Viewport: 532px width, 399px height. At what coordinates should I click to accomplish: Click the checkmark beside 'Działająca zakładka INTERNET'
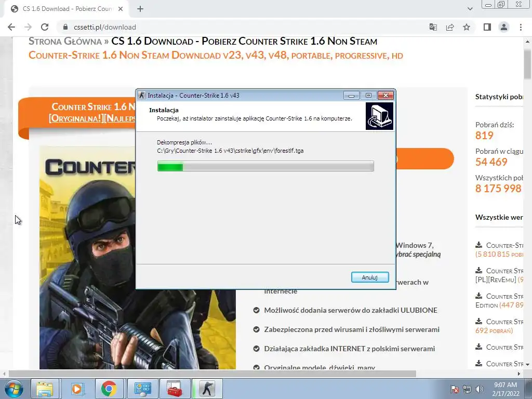coord(257,349)
